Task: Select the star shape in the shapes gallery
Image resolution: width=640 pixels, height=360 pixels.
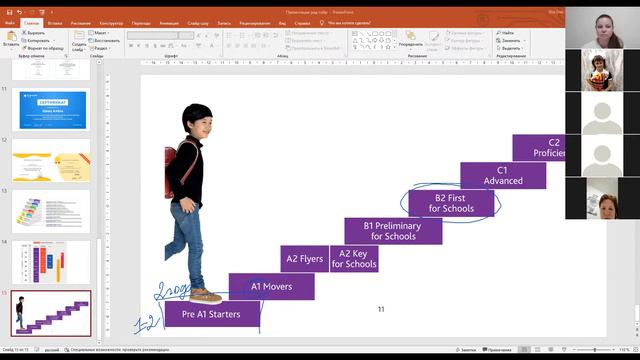Action: point(388,47)
